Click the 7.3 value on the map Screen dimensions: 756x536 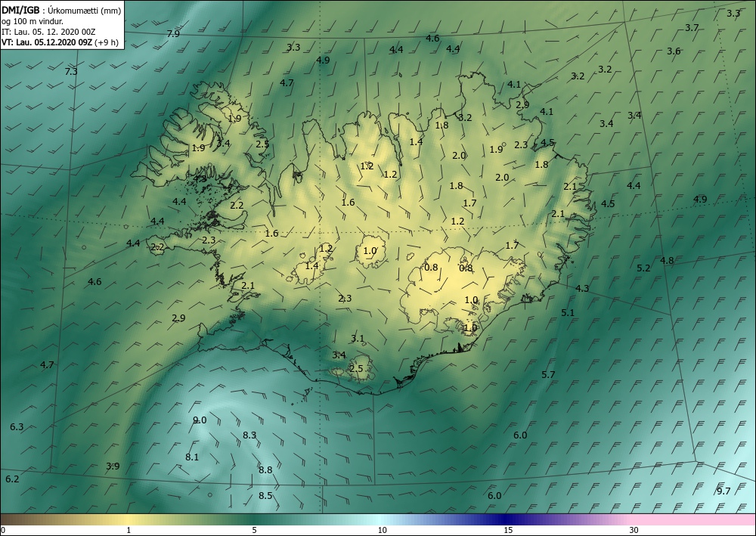click(x=71, y=71)
